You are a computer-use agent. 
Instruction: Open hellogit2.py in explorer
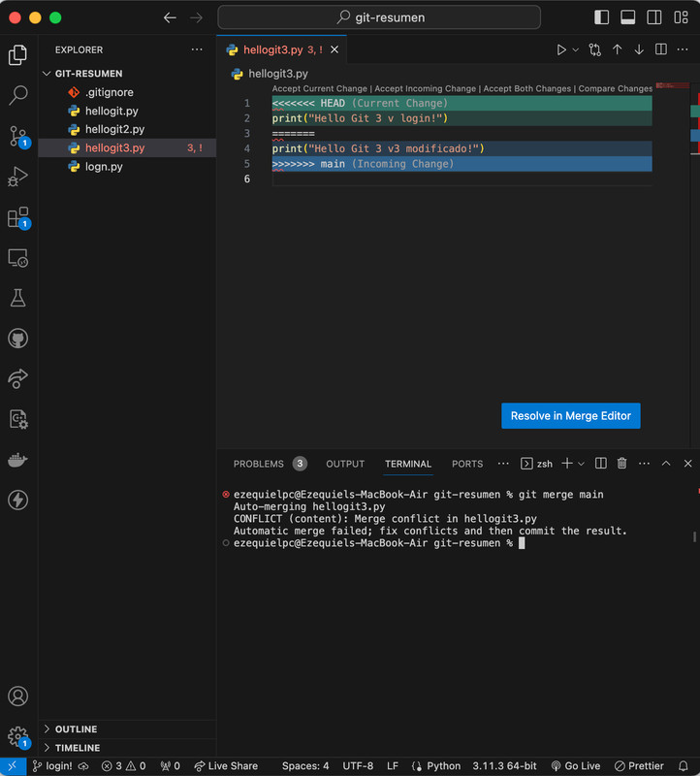click(x=127, y=129)
